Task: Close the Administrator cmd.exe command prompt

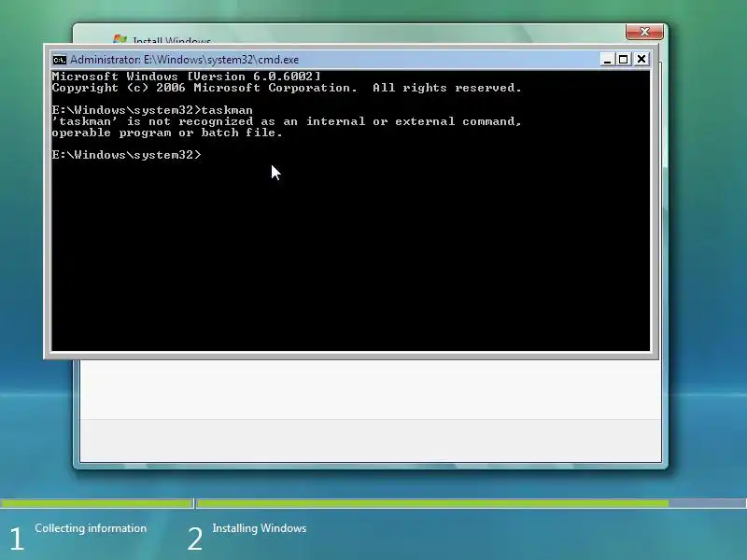Action: 641,60
